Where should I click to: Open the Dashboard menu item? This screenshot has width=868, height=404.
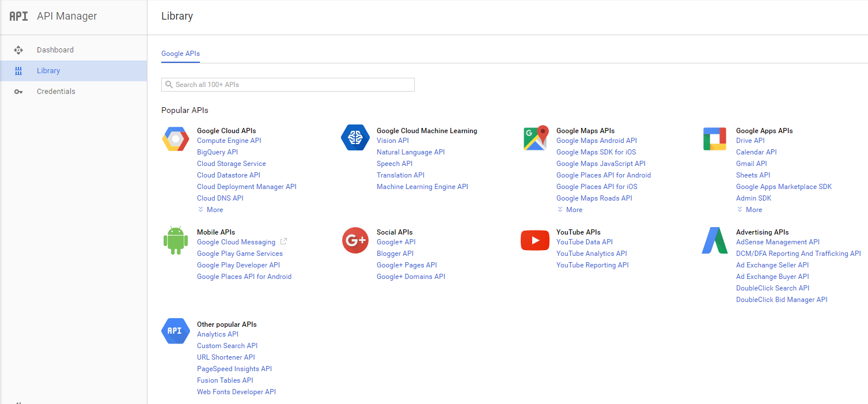tap(74, 50)
